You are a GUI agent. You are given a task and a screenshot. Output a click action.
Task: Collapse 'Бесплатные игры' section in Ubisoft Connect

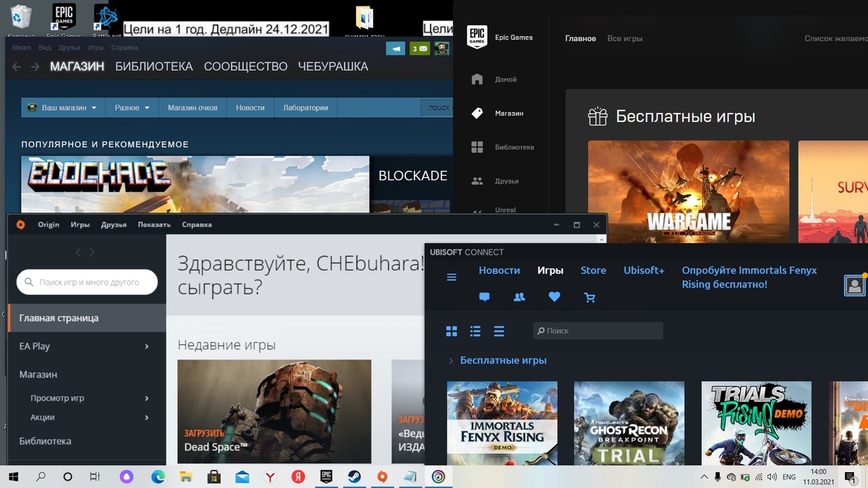coord(451,360)
